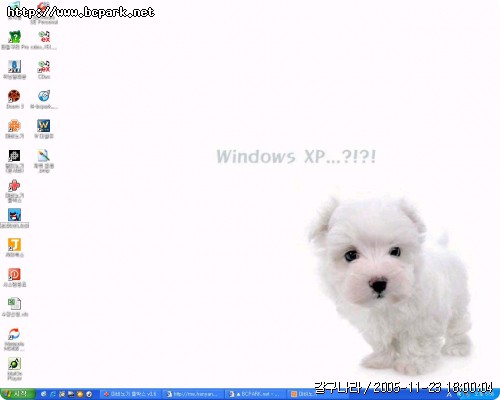Launch the Doom 3 shortcut

tap(14, 96)
